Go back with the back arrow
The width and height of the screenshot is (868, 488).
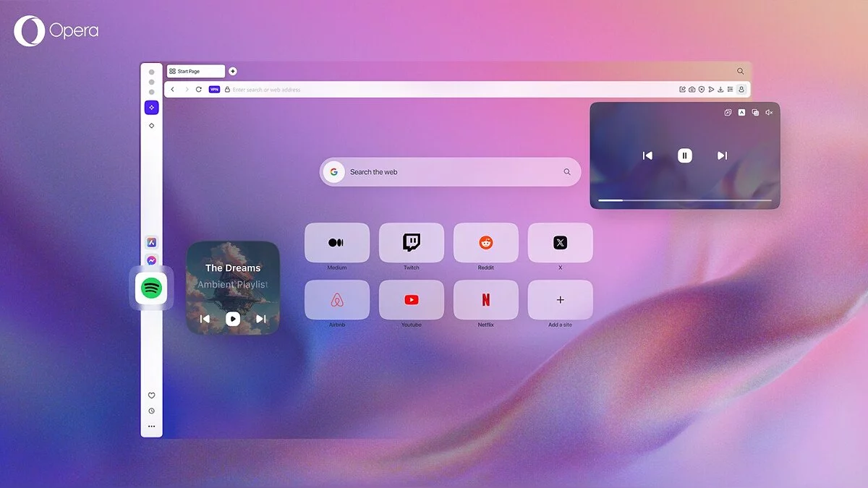tap(172, 90)
